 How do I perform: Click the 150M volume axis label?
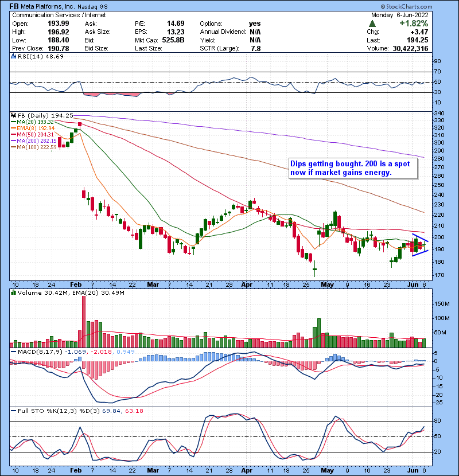442,304
